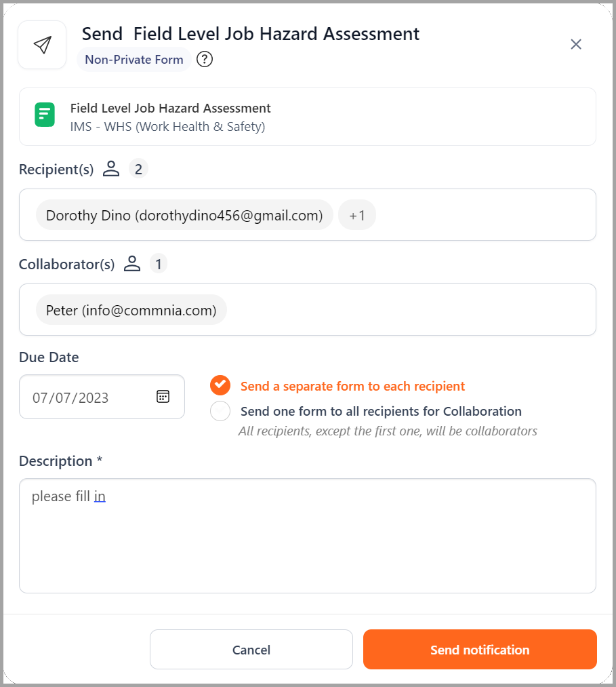Open the Collaborator(s) selection field

(308, 310)
